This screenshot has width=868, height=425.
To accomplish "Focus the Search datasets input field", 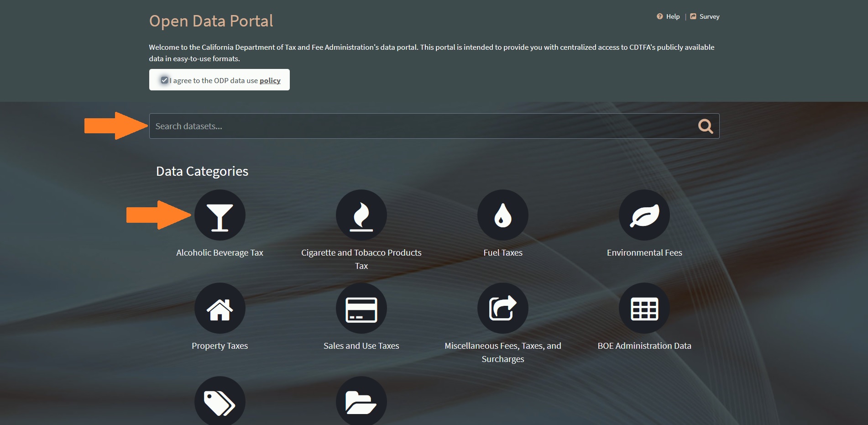I will [434, 126].
